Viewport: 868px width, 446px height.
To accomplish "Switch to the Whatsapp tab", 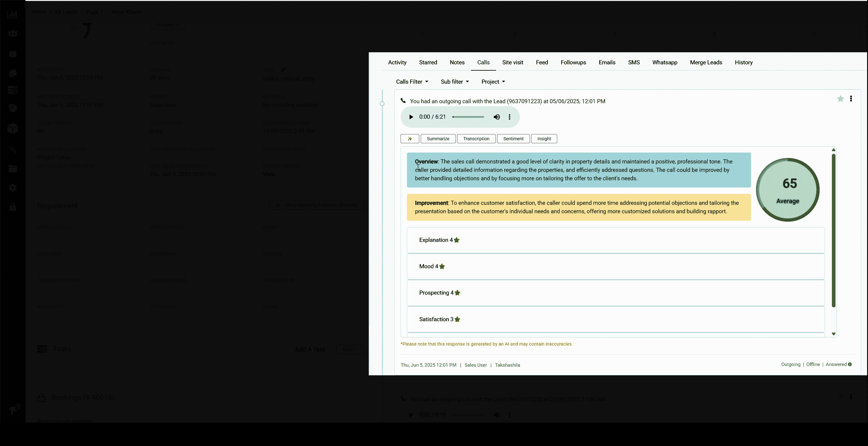I will [x=664, y=62].
